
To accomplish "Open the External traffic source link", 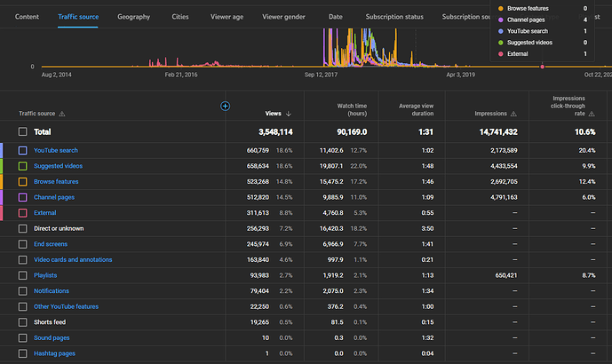I will (44, 213).
